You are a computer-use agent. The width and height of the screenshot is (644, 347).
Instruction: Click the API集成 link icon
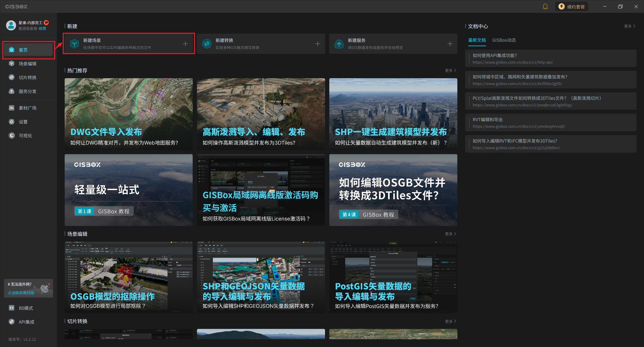pyautogui.click(x=12, y=322)
